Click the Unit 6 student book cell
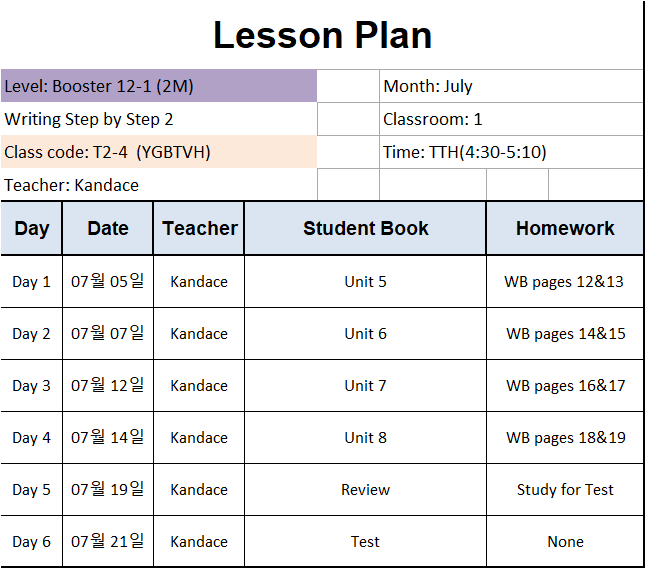This screenshot has width=645, height=568. pyautogui.click(x=365, y=334)
